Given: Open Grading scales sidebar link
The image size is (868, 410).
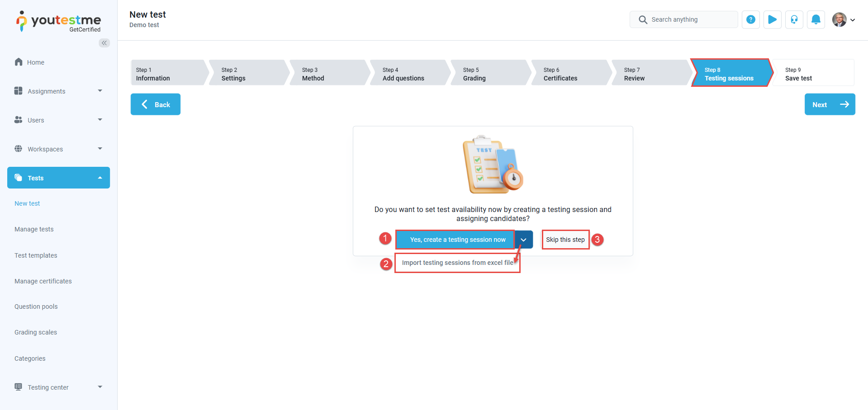Looking at the screenshot, I should (x=36, y=332).
